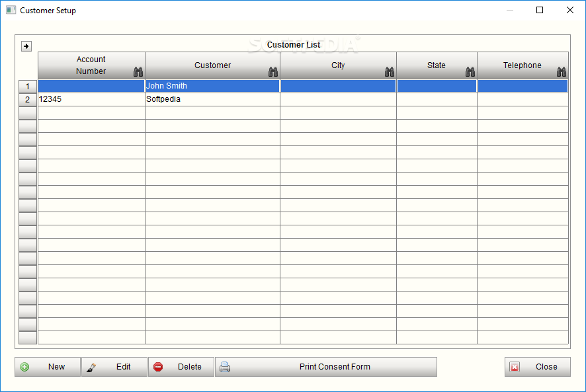The image size is (586, 392).
Task: Click the City cell in Softpedia row
Action: pyautogui.click(x=338, y=99)
